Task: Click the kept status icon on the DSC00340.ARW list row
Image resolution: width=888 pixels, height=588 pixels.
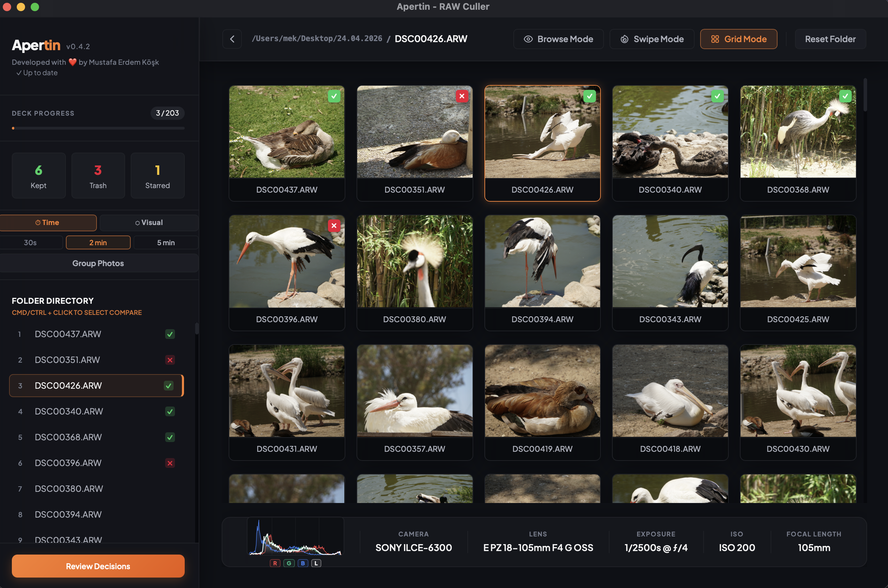Action: pyautogui.click(x=170, y=411)
